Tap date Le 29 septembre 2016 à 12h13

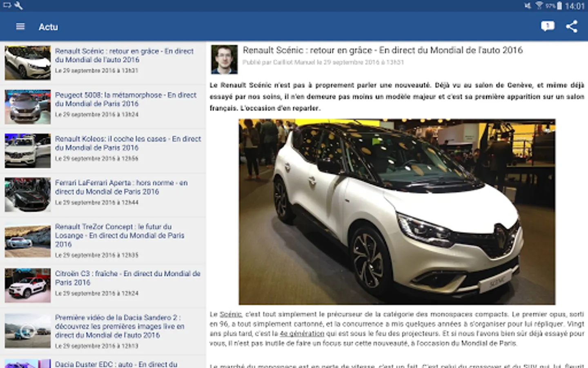point(97,346)
